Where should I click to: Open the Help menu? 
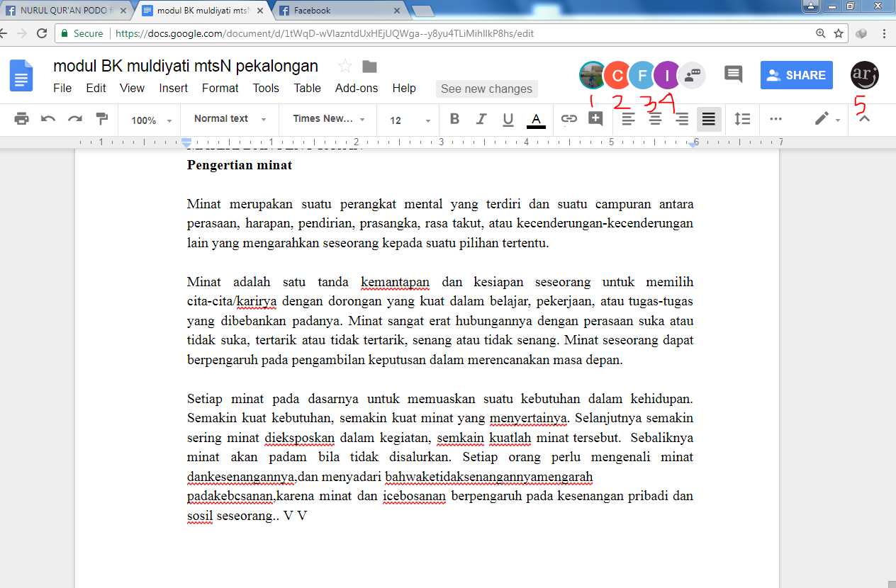point(404,89)
